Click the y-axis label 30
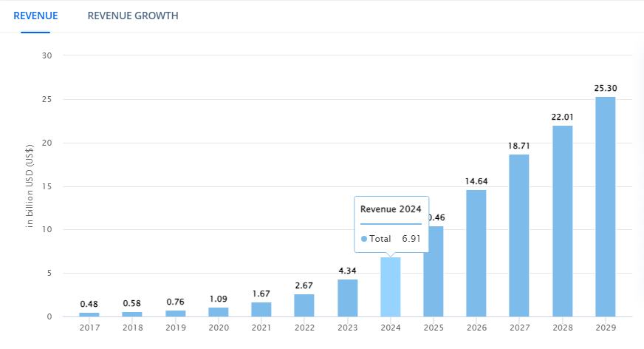 (47, 55)
